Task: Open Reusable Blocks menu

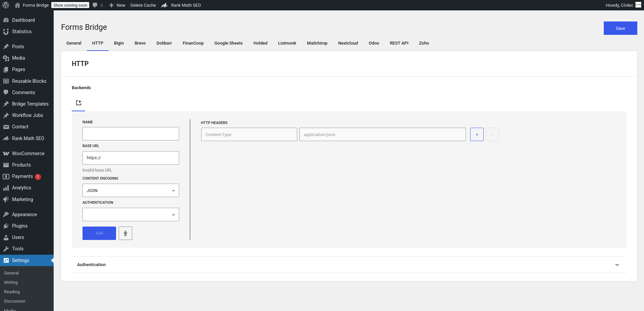Action: 27,81
